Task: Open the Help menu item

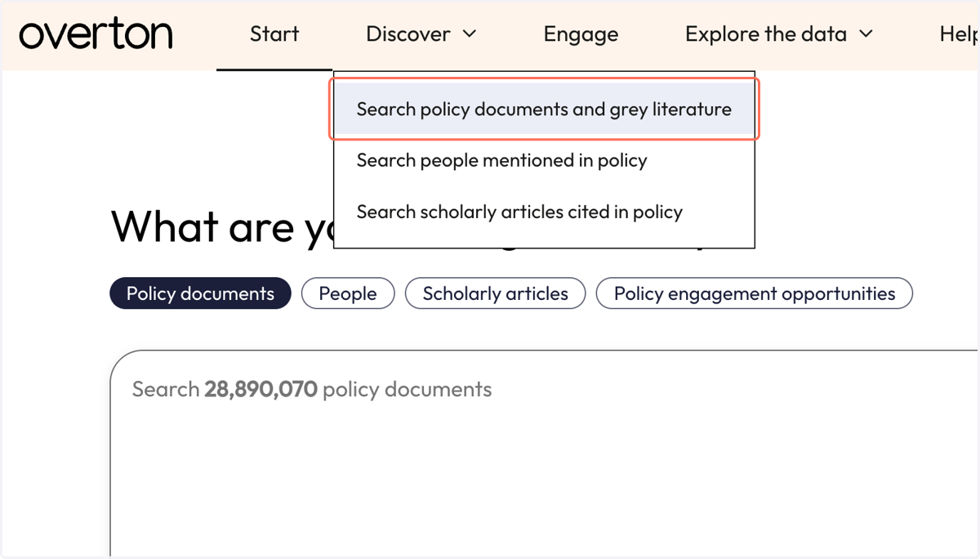Action: pyautogui.click(x=959, y=34)
